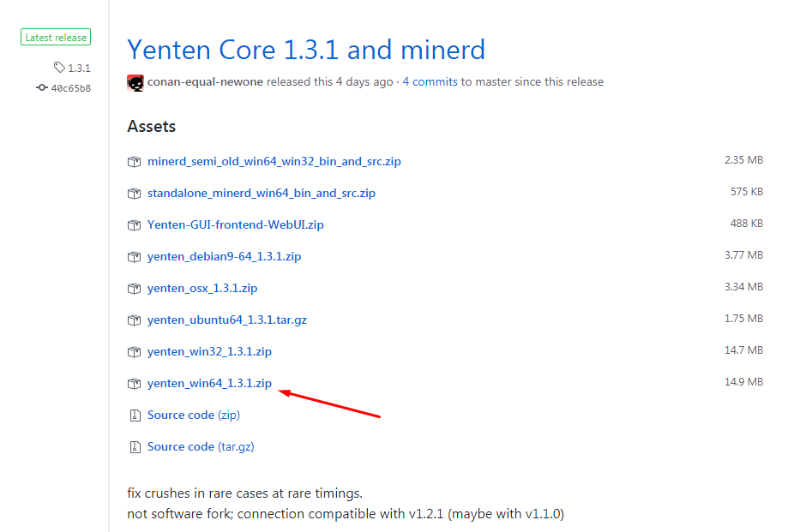Click the 14.7 MB file size text
This screenshot has width=788, height=532.
tap(743, 350)
